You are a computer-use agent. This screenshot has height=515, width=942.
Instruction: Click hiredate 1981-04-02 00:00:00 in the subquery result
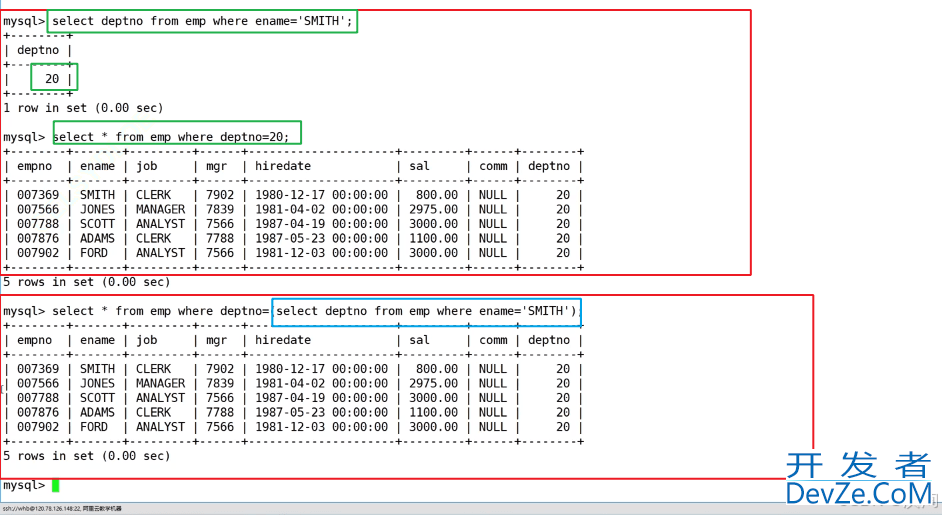point(321,383)
